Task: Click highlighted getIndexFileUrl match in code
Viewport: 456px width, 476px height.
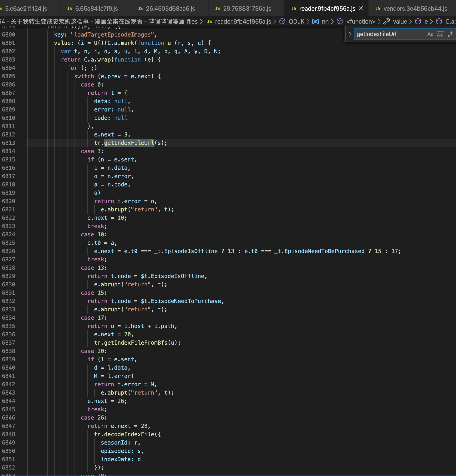Action: pos(129,143)
